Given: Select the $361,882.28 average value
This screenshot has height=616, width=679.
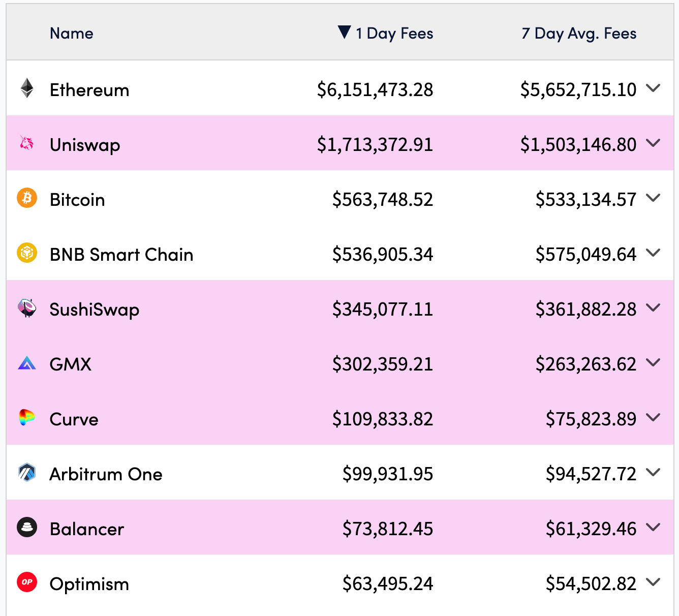Looking at the screenshot, I should 586,310.
